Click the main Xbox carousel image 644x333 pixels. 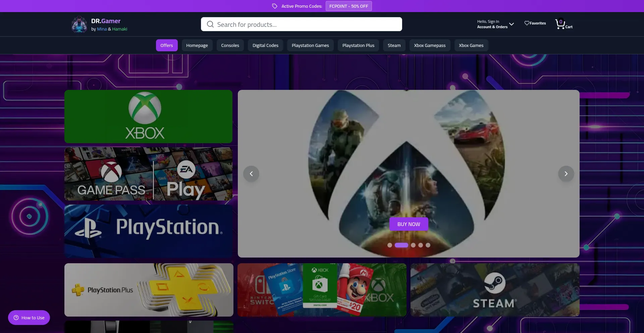click(x=409, y=174)
